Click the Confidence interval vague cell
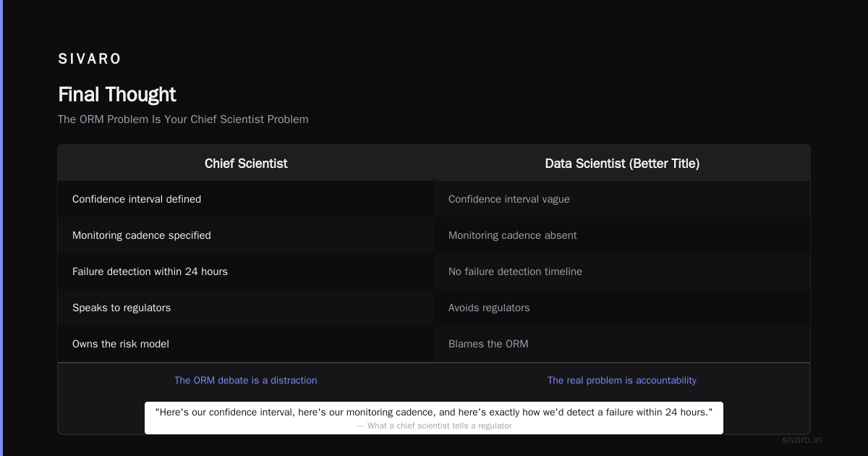Viewport: 868px width, 456px height. (622, 199)
